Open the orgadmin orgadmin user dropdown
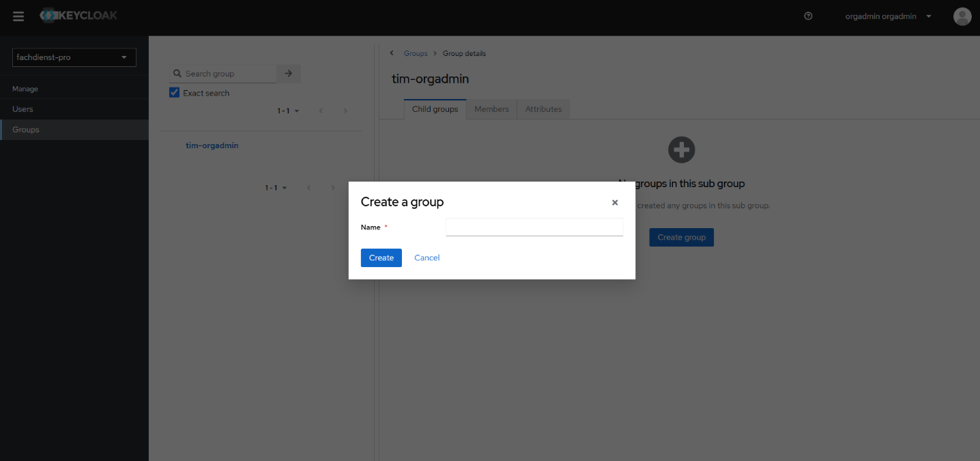Screen dimensions: 980x461 click(888, 16)
